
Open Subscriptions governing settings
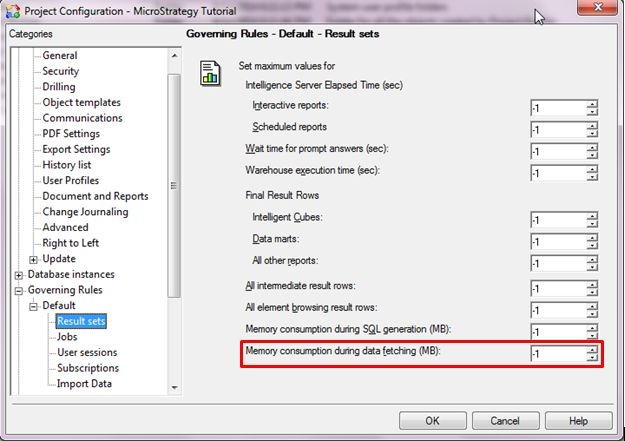[x=88, y=368]
